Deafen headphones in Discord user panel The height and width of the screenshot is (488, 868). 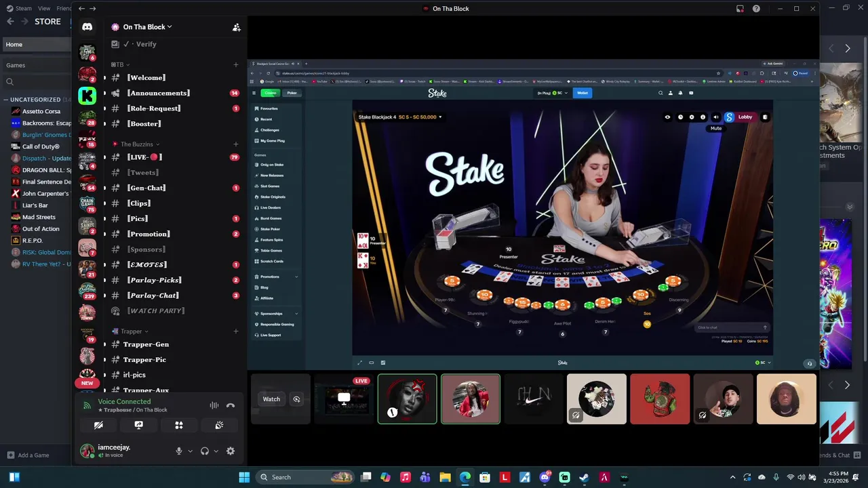click(204, 451)
